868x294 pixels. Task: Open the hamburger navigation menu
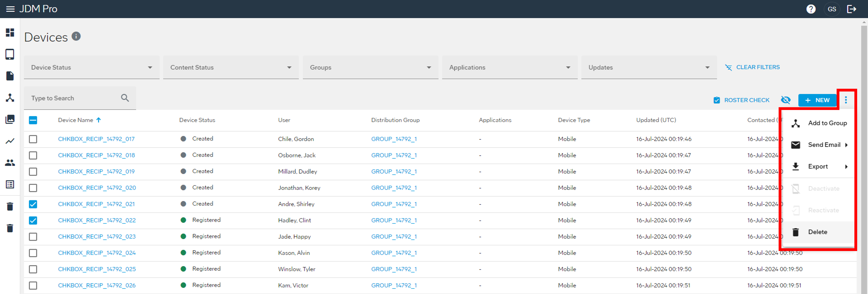(10, 9)
